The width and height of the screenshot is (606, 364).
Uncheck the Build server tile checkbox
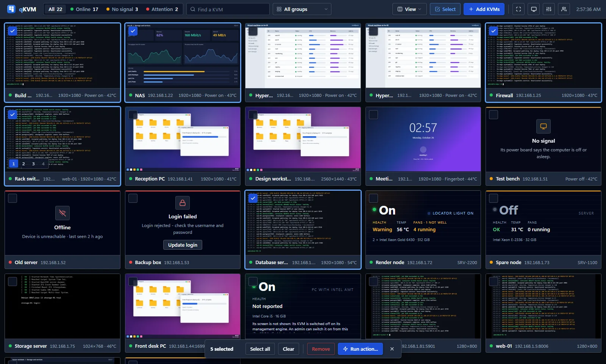12,31
